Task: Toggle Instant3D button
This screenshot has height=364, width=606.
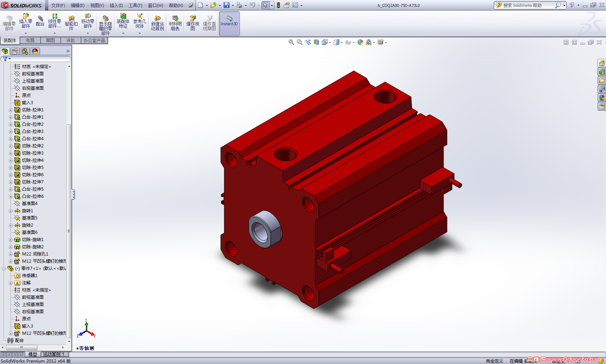Action: (x=229, y=23)
